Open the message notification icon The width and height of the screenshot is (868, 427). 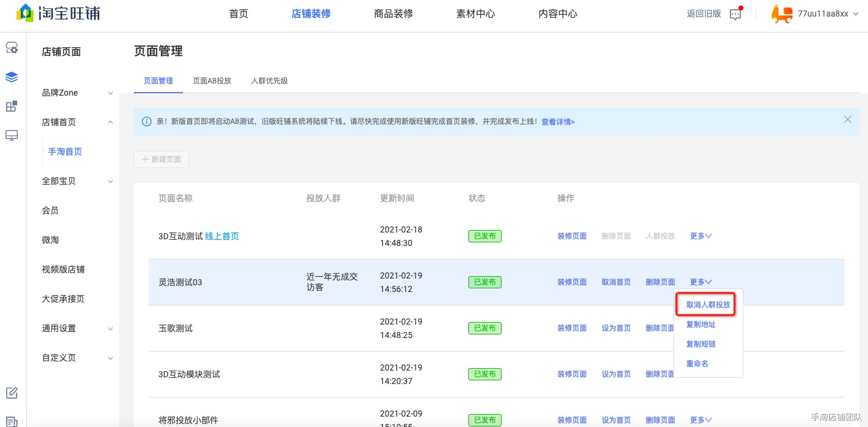tap(735, 14)
